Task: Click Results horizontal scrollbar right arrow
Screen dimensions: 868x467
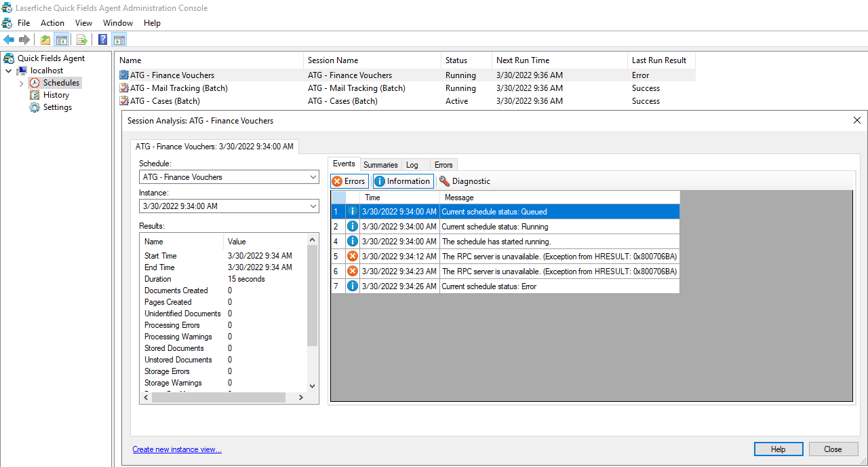Action: (301, 398)
